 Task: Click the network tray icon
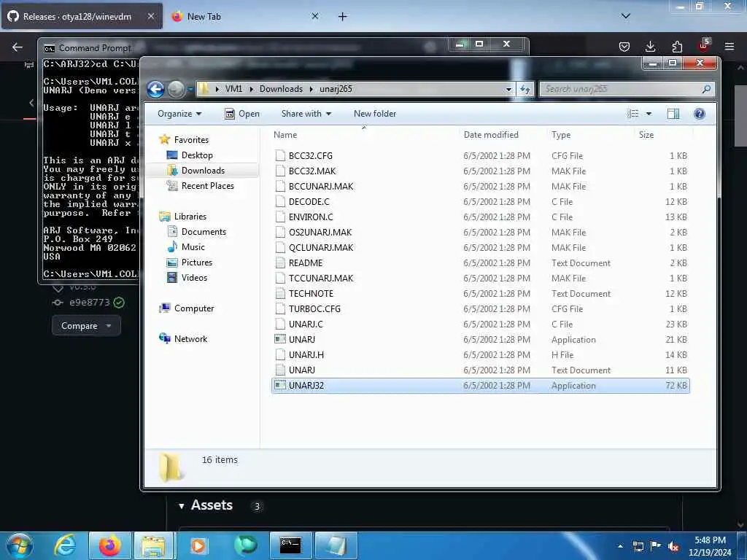pyautogui.click(x=638, y=546)
